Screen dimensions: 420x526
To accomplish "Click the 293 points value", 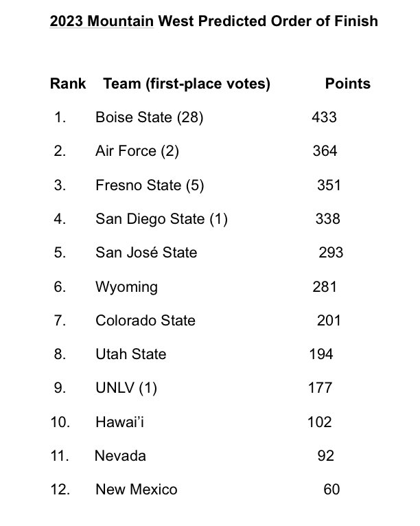I will pos(331,253).
